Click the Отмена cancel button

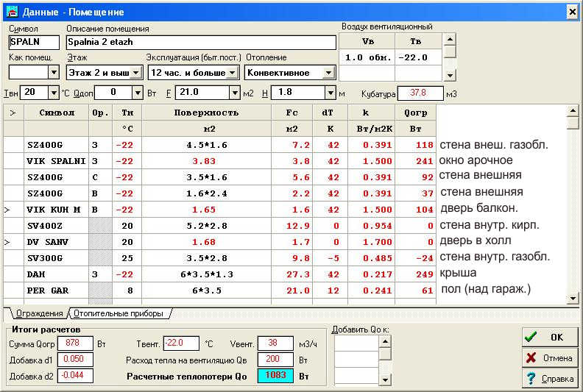550,358
